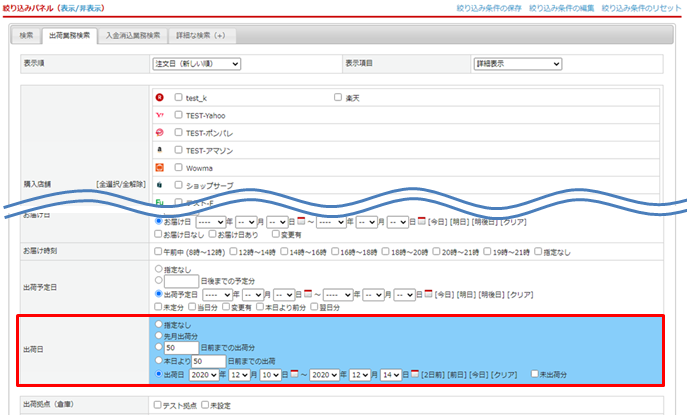
Task: Click the 日前までの出荷分 number input field
Action: [183, 348]
